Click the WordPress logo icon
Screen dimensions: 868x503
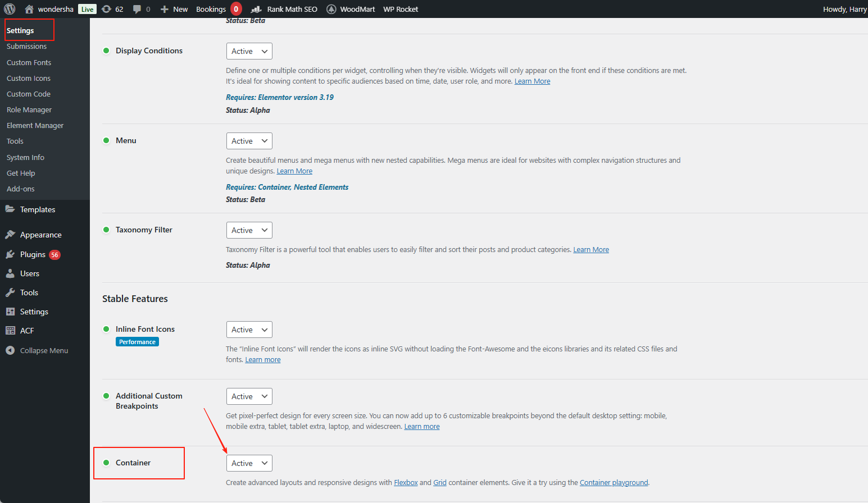click(10, 9)
